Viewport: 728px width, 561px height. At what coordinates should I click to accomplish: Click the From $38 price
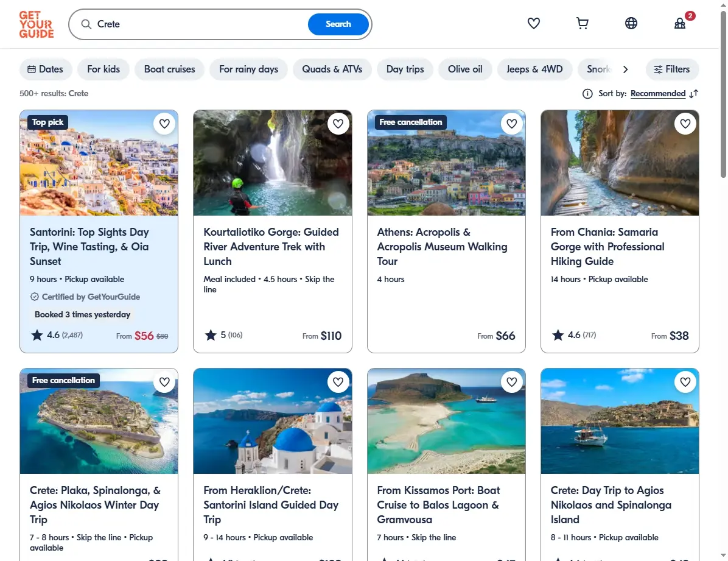click(x=670, y=336)
